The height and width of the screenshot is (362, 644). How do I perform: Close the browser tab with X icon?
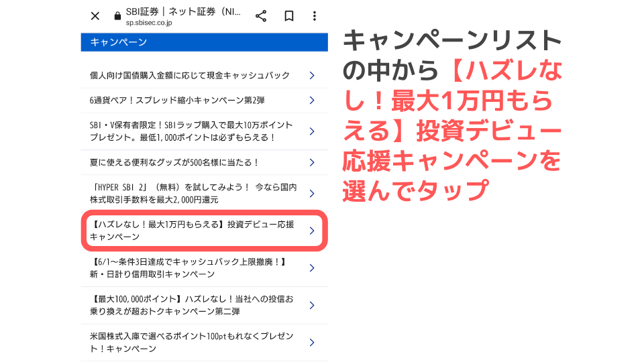click(x=95, y=16)
